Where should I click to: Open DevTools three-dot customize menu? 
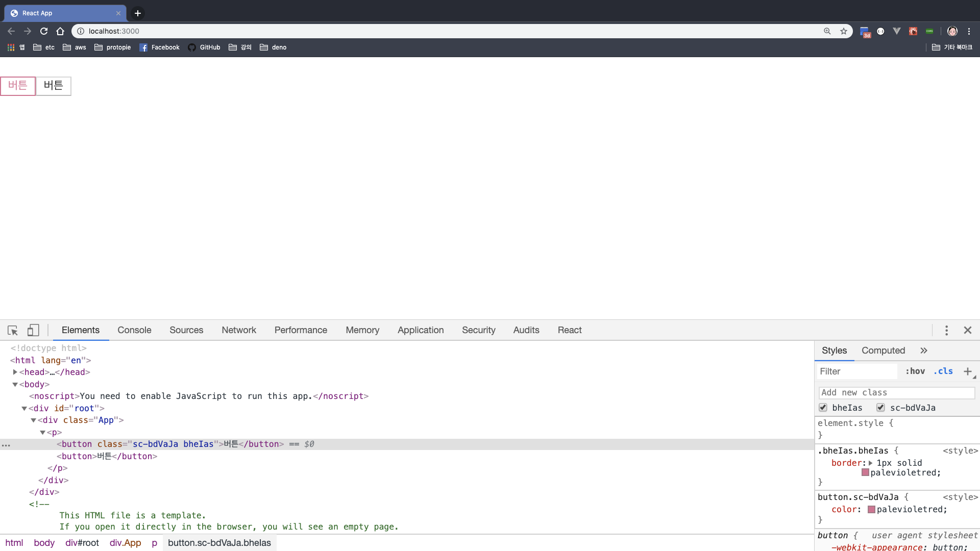(x=946, y=331)
